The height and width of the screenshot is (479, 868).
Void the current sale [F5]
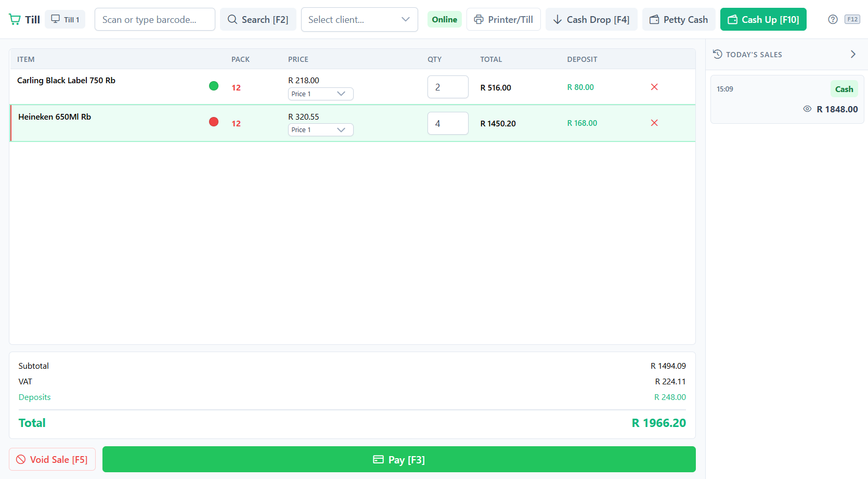52,460
